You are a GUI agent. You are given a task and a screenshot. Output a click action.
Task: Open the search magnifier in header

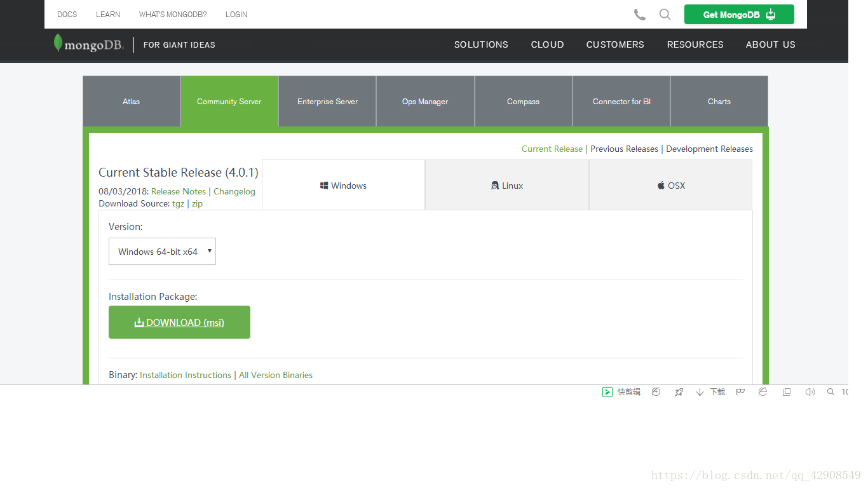click(x=665, y=14)
